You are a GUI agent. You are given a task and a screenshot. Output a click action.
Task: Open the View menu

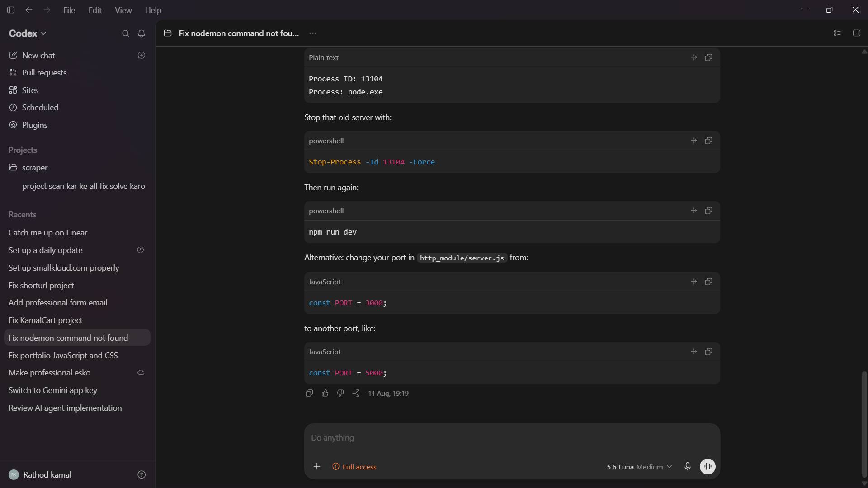[123, 10]
